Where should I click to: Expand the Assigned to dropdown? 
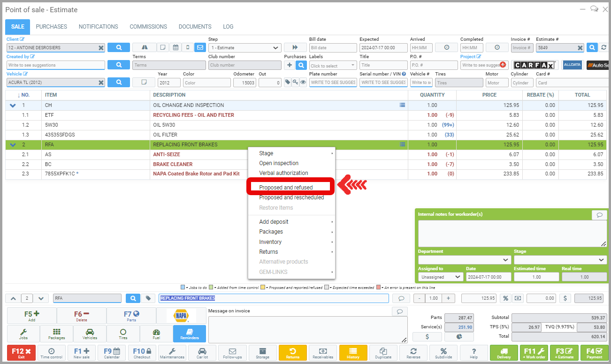pos(440,277)
